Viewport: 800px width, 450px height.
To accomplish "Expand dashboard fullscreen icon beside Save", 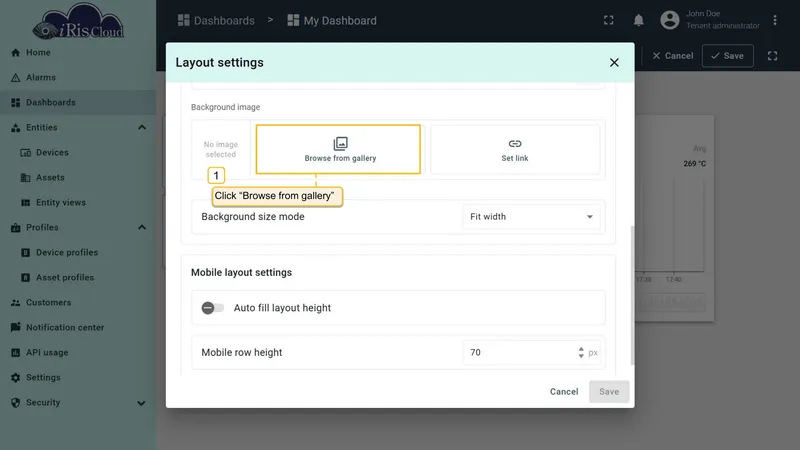I will click(772, 56).
